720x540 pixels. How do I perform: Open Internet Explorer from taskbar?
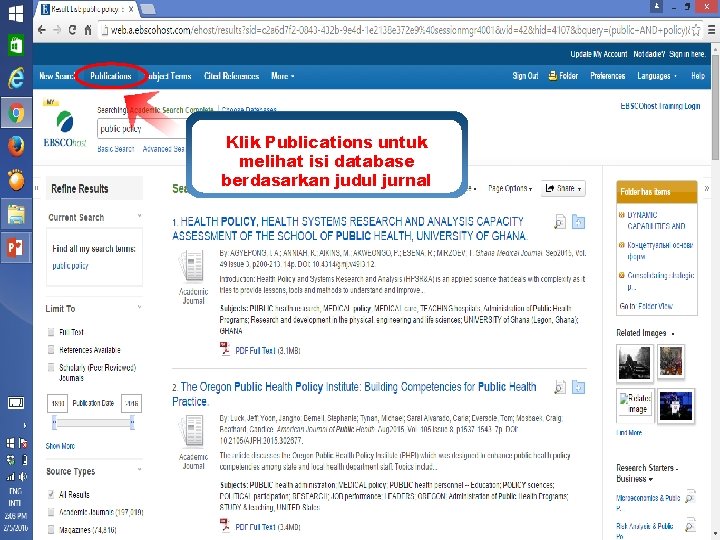tap(16, 78)
